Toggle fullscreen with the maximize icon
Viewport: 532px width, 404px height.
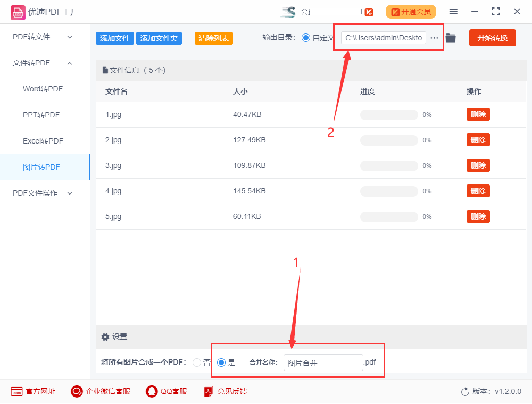click(x=496, y=12)
